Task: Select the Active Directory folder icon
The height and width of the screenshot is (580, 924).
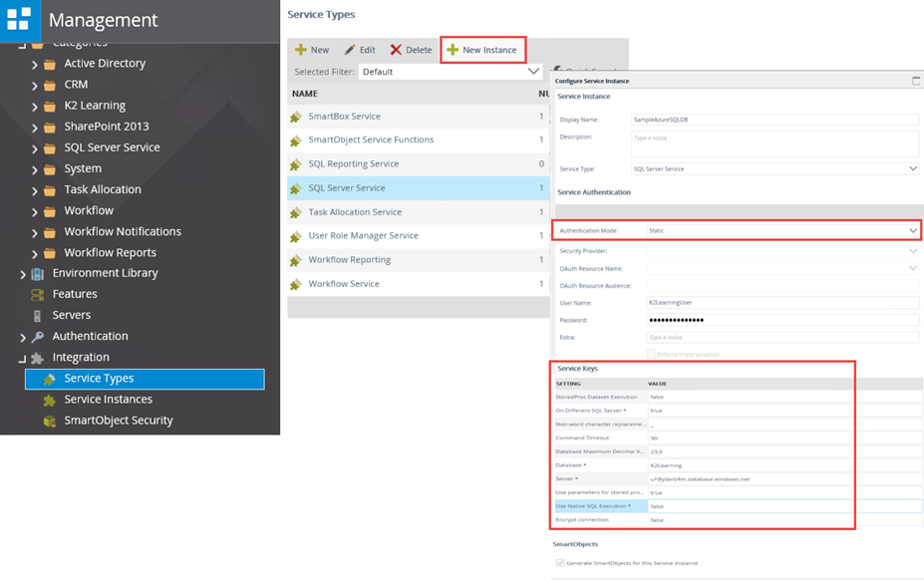Action: pos(50,64)
